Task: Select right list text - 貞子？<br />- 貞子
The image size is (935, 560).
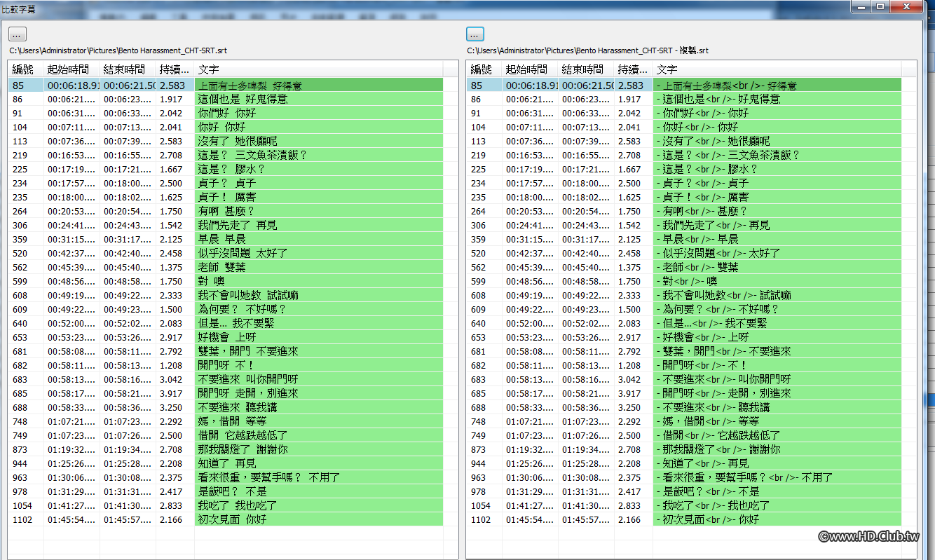Action: 702,183
